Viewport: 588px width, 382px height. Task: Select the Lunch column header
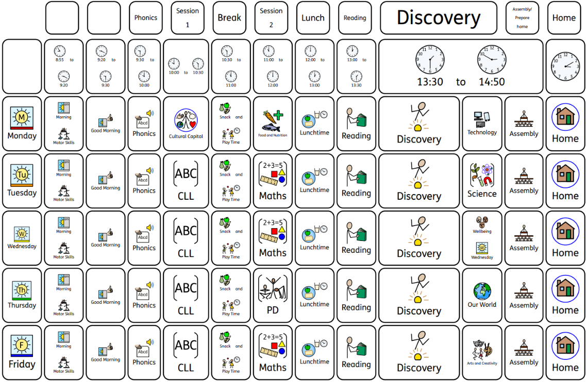[x=313, y=18]
